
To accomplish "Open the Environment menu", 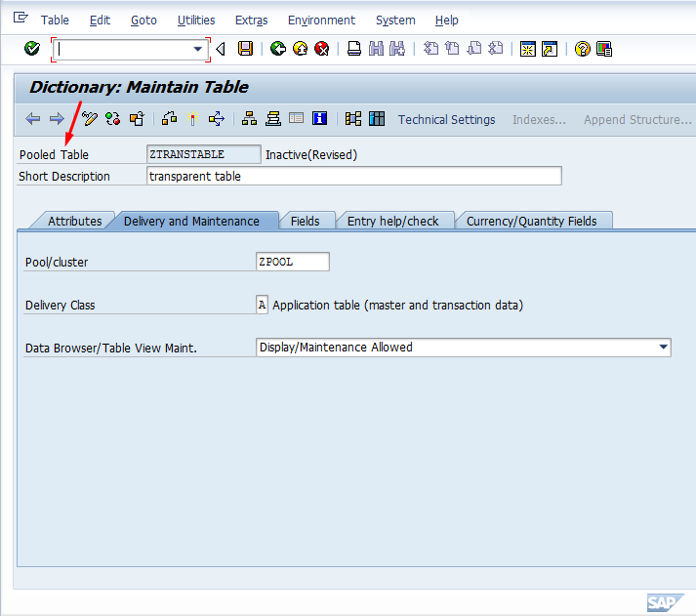I will pos(321,20).
